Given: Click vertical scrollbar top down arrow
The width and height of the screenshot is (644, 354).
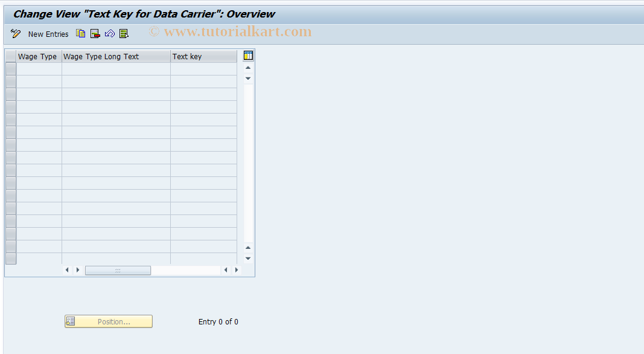Looking at the screenshot, I should point(248,78).
